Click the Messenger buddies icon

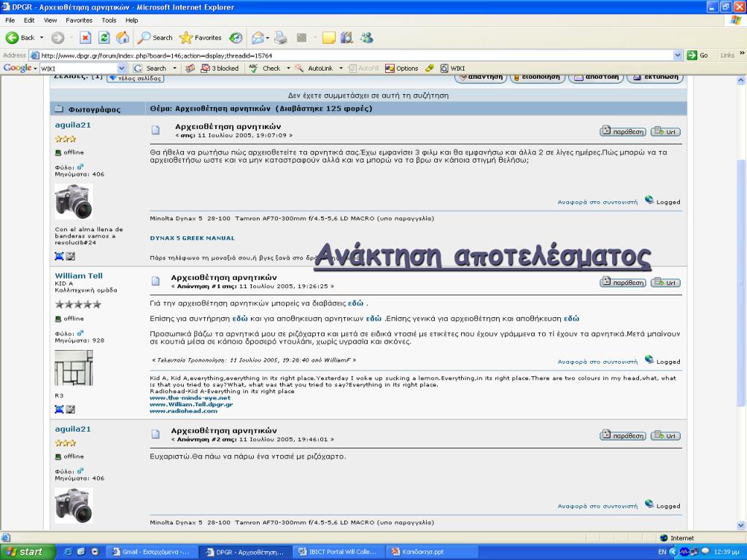point(366,38)
